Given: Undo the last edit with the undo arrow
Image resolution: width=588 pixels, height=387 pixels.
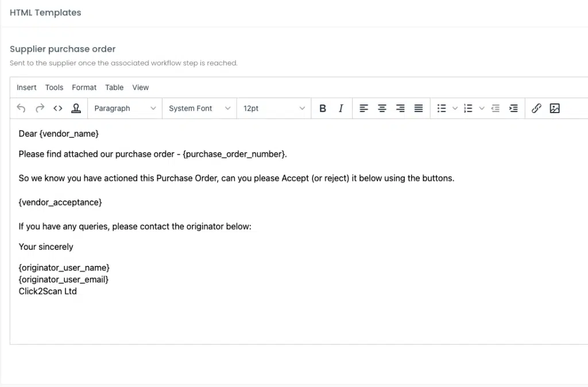Looking at the screenshot, I should [x=21, y=109].
